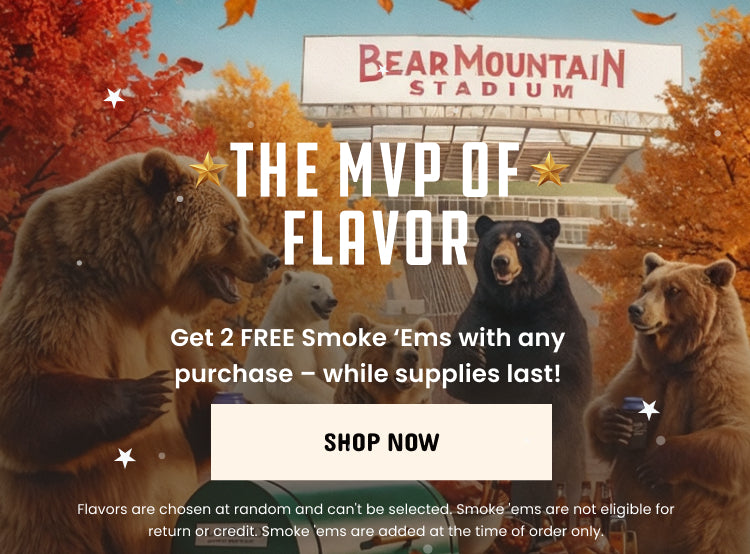Select the Bear Mountain Stadium sign
The height and width of the screenshot is (554, 750).
[x=492, y=72]
